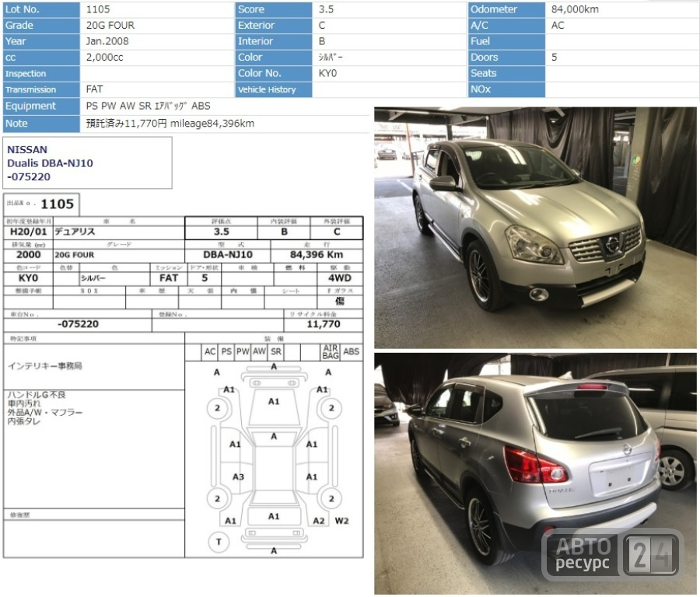700x597 pixels.
Task: Click the sheet's chassis number -075220
Action: point(78,324)
